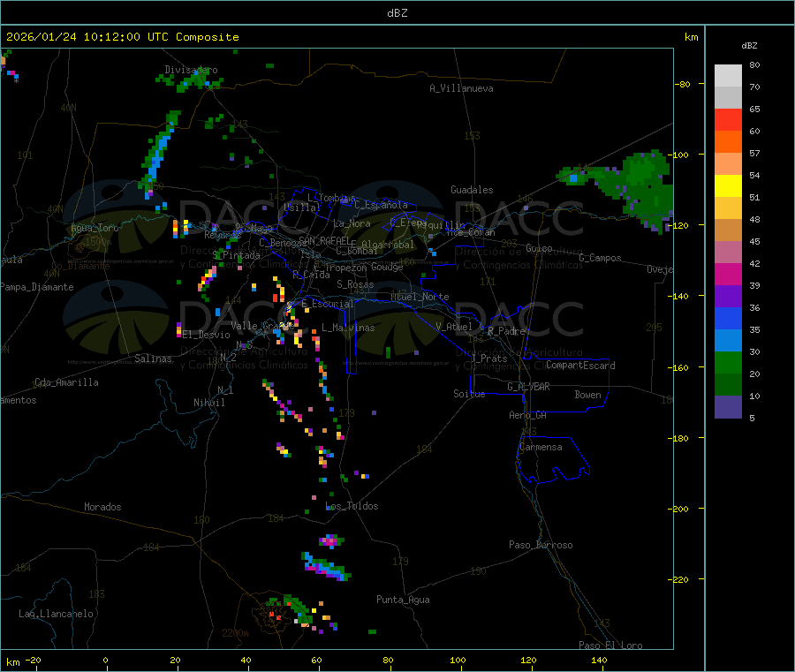Click the C_Española map label
This screenshot has height=672, width=795.
coord(382,205)
